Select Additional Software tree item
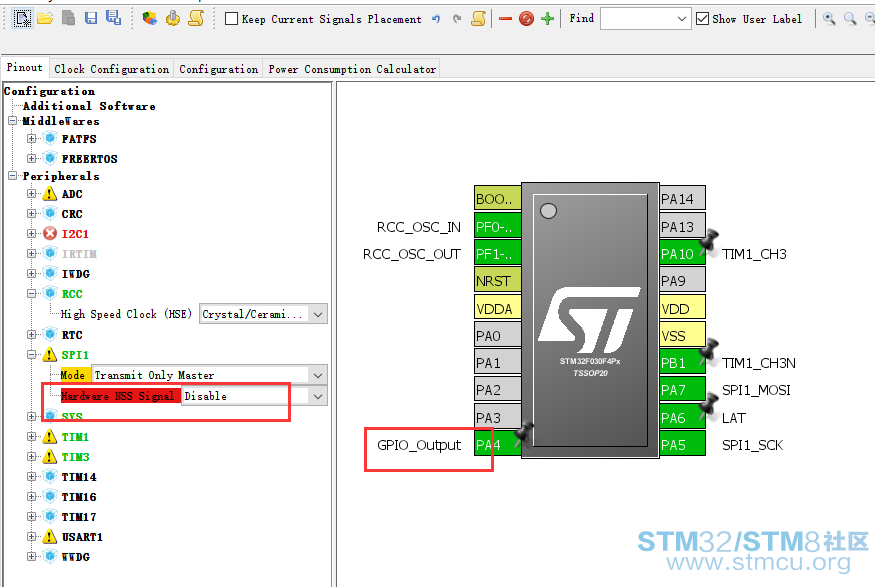This screenshot has width=875, height=587. coord(89,106)
